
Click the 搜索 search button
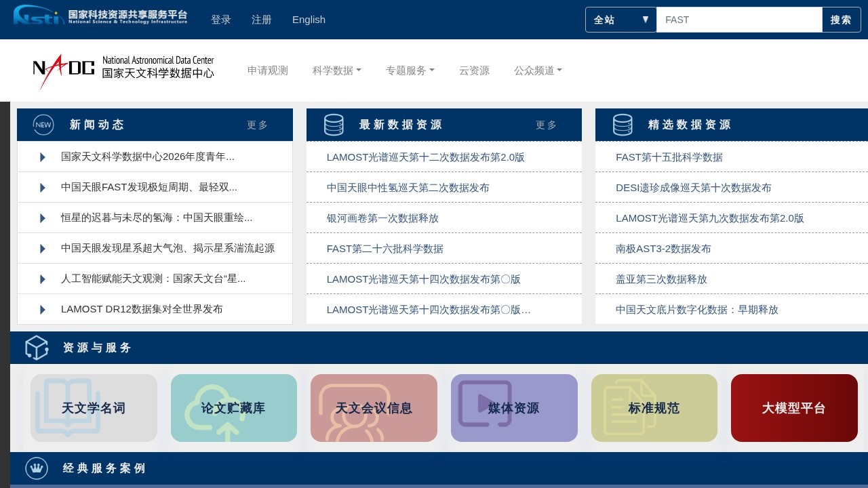[841, 20]
